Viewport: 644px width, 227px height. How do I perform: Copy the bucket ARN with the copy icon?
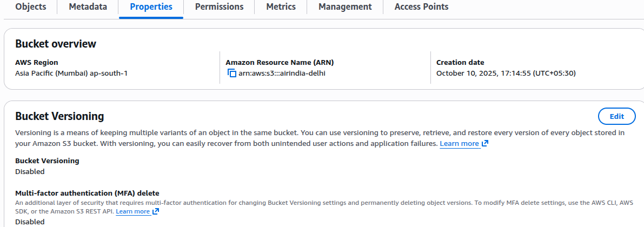tap(232, 73)
